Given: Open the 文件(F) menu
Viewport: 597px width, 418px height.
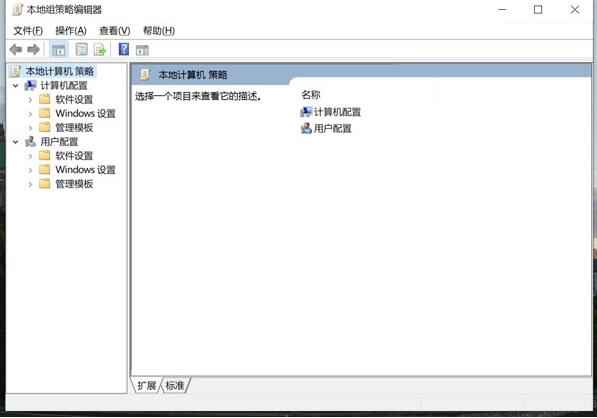Looking at the screenshot, I should tap(28, 31).
